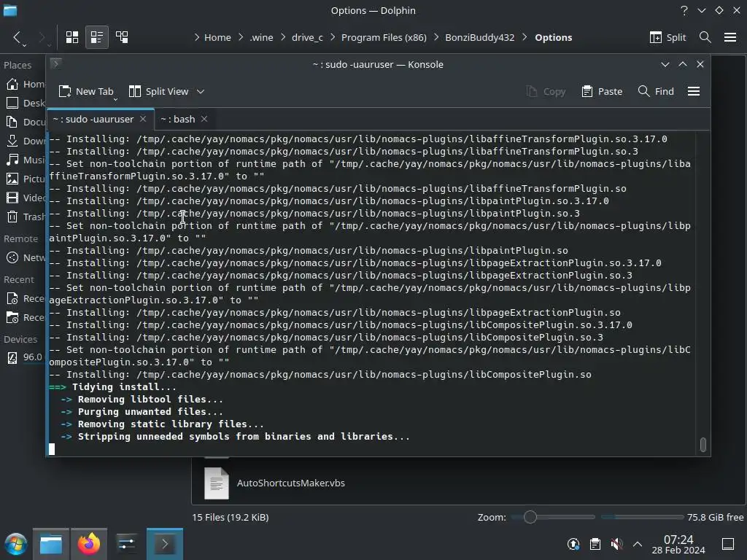Expand Split View dropdown arrow

[x=201, y=91]
